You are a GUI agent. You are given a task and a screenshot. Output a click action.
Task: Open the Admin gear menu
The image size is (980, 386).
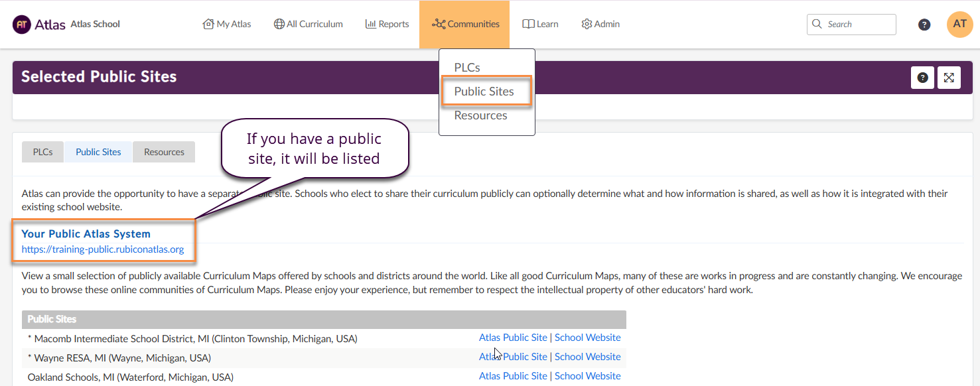(600, 24)
